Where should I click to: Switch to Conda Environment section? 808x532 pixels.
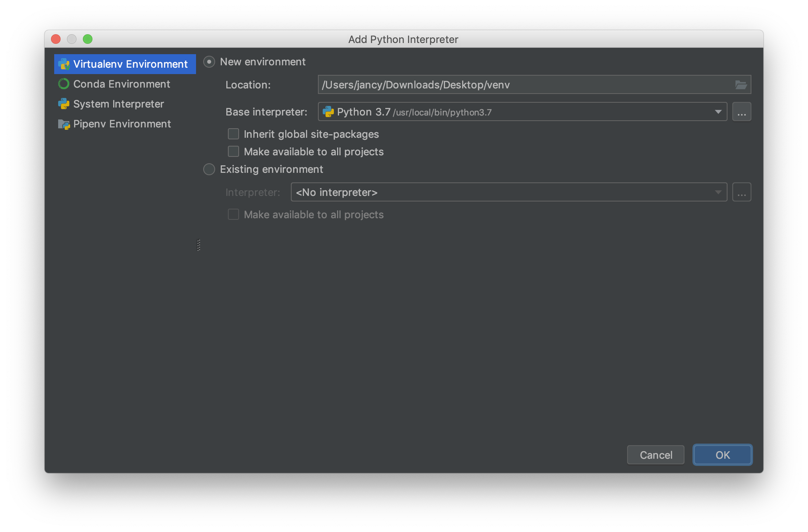[x=122, y=84]
